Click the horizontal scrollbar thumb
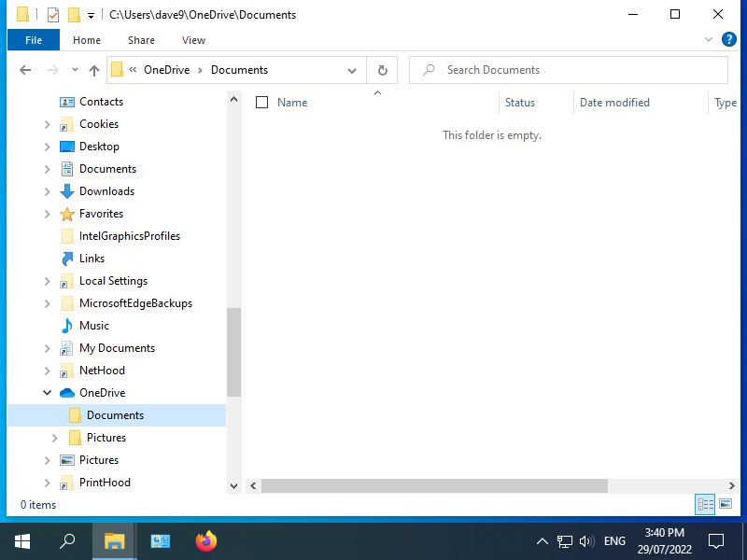The height and width of the screenshot is (560, 747). pos(434,485)
